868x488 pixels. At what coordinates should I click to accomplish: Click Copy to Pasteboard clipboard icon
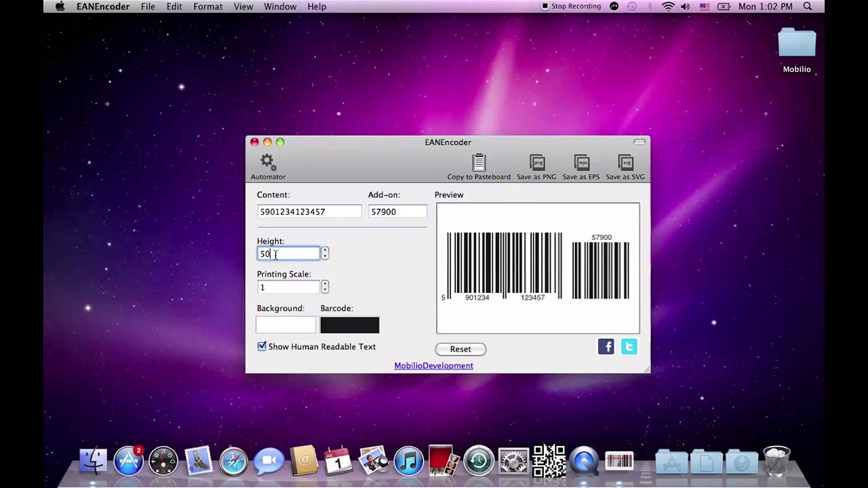(479, 163)
